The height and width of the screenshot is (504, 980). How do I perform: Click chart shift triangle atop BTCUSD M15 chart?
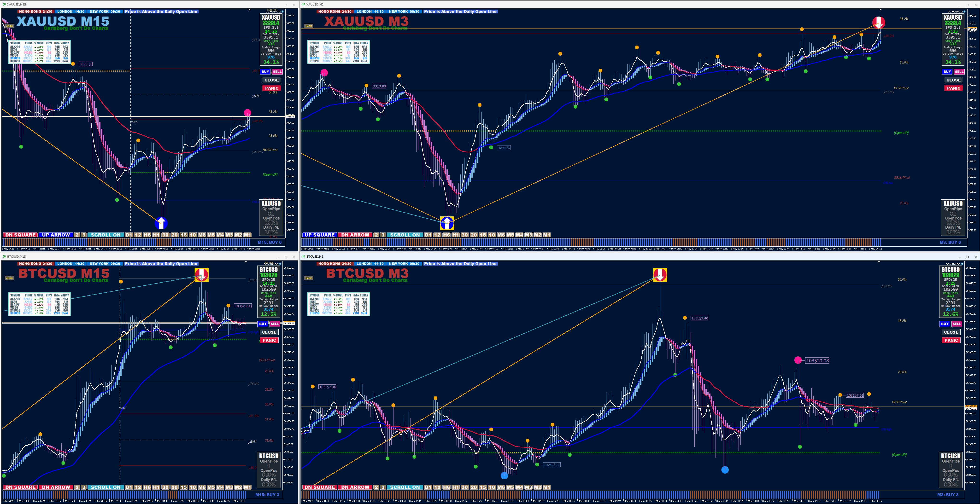(x=245, y=261)
